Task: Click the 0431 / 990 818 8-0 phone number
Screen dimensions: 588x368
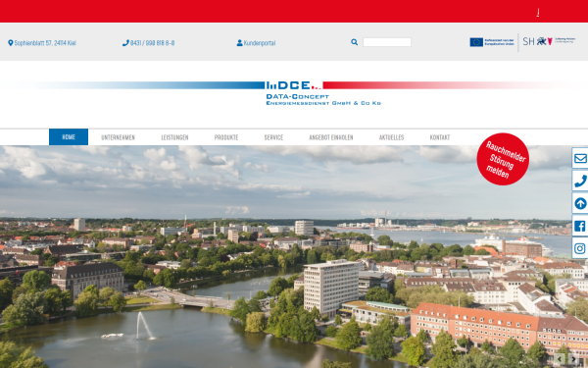Action: 152,43
